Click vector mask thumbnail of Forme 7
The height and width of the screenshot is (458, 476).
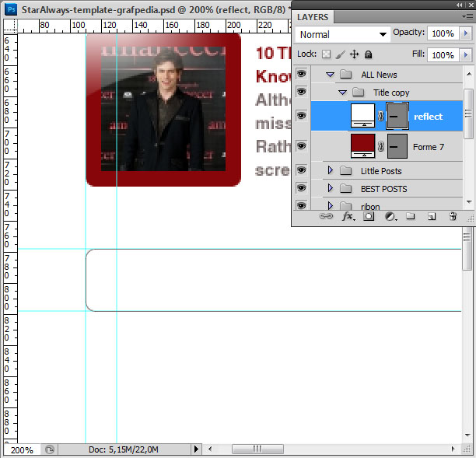[397, 146]
